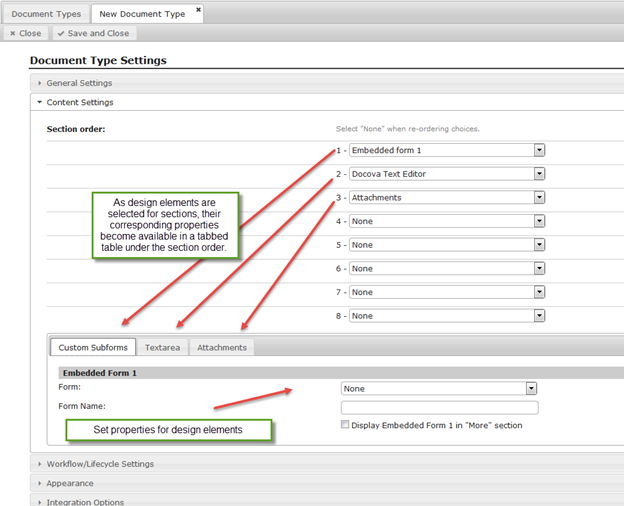Switch to the Document Types tab
This screenshot has width=624, height=506.
(x=46, y=14)
